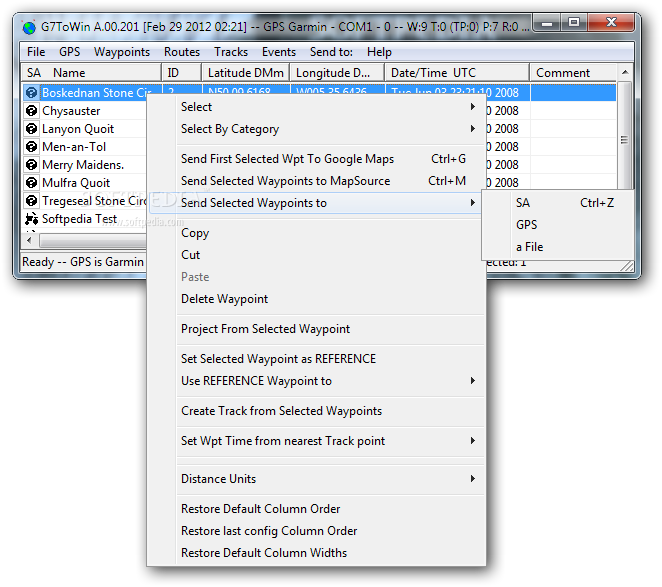This screenshot has width=662, height=587.
Task: Click 'Ready -- GPS is Garmin' status text
Action: click(x=83, y=262)
